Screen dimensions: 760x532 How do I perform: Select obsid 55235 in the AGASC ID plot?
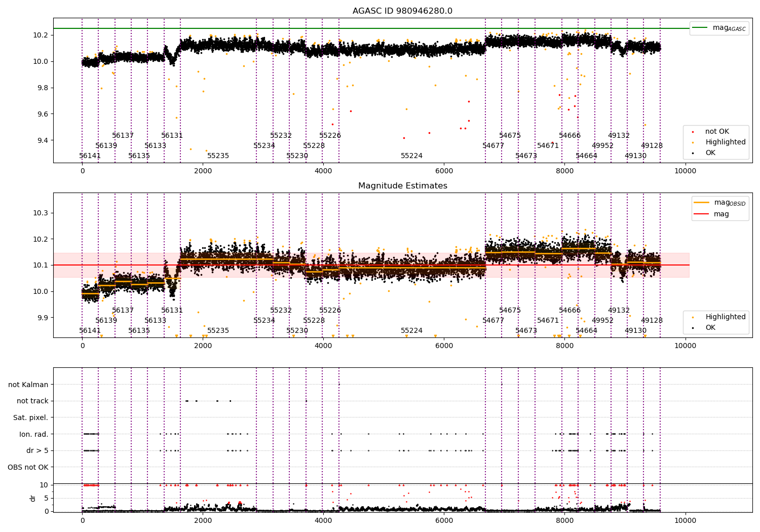218,156
